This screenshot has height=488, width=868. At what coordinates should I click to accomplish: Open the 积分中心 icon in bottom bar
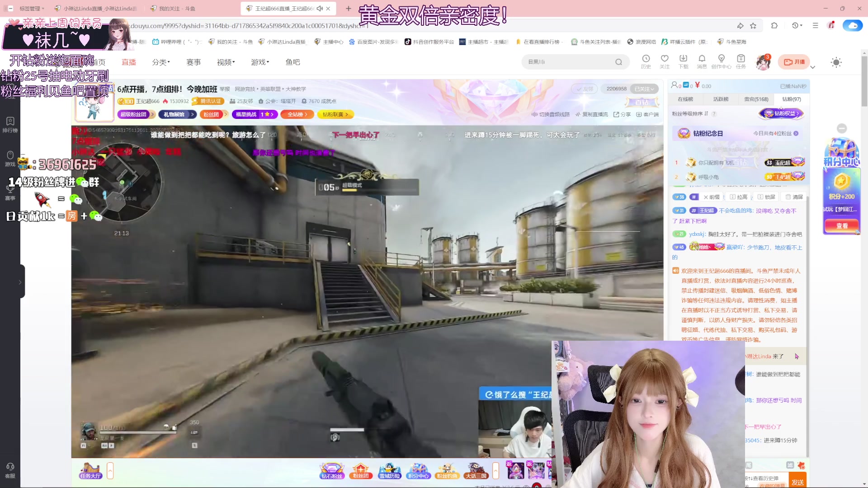[418, 470]
